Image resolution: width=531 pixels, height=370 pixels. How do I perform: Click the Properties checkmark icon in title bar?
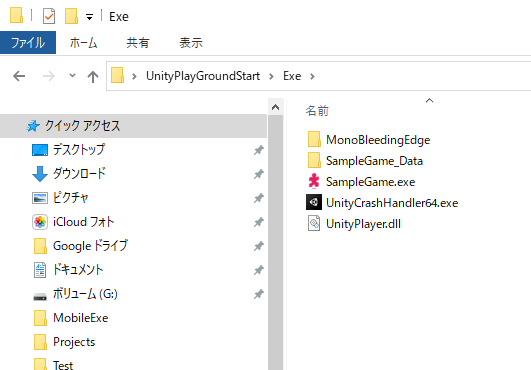49,16
